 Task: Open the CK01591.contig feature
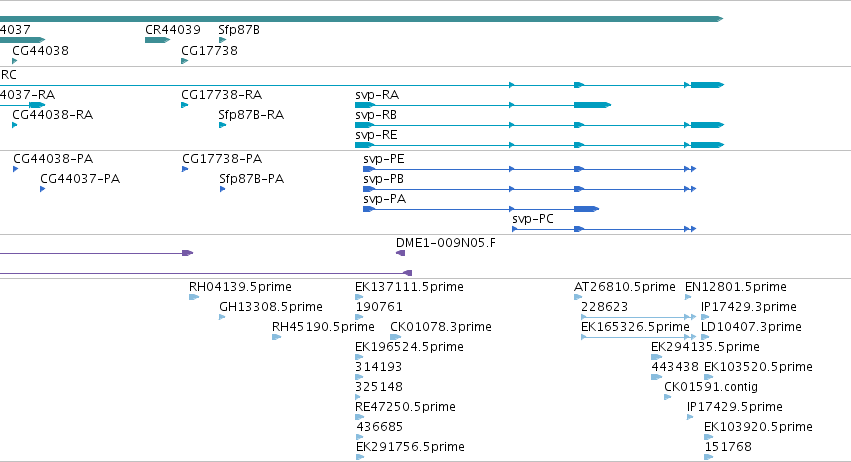[x=711, y=388]
